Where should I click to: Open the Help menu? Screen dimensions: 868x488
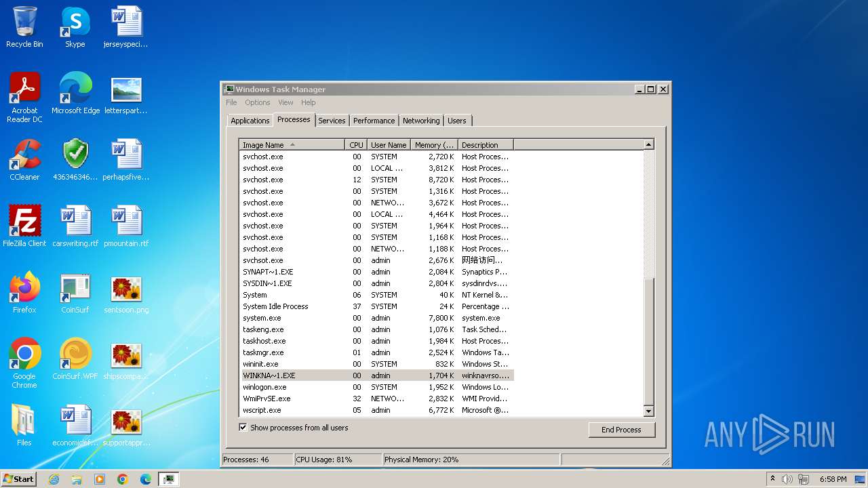coord(309,102)
